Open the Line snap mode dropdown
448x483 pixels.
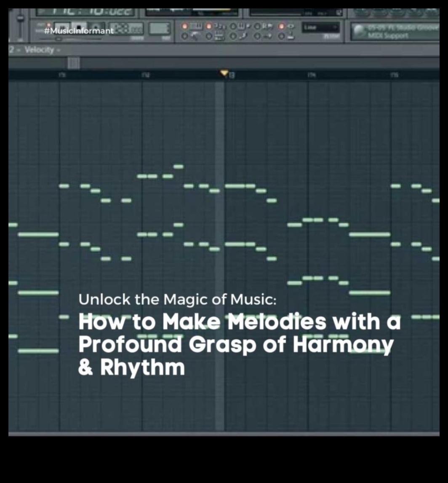pos(321,28)
